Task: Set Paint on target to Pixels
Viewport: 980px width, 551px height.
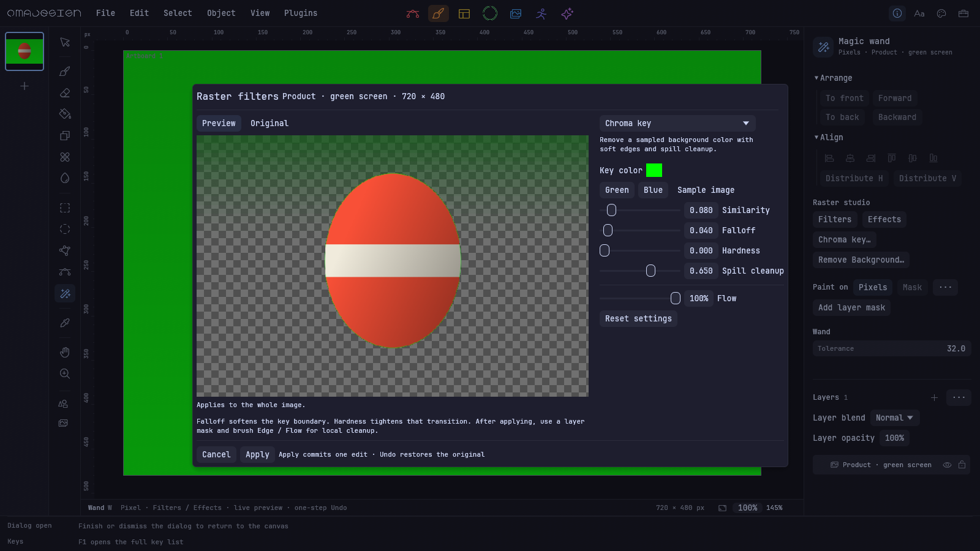Action: [x=873, y=287]
